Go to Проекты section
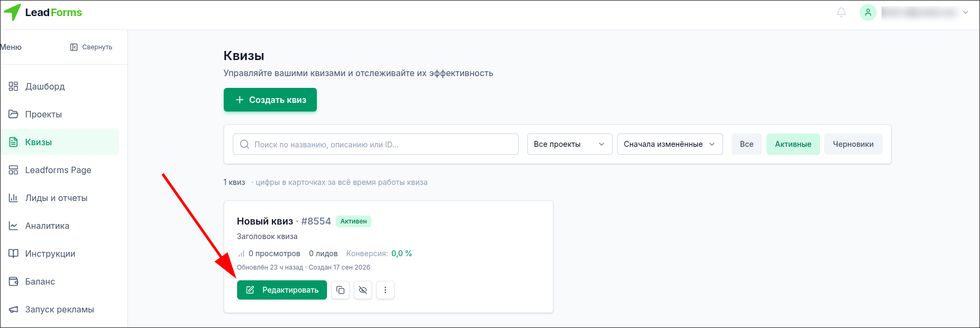980x328 pixels. (x=59, y=114)
